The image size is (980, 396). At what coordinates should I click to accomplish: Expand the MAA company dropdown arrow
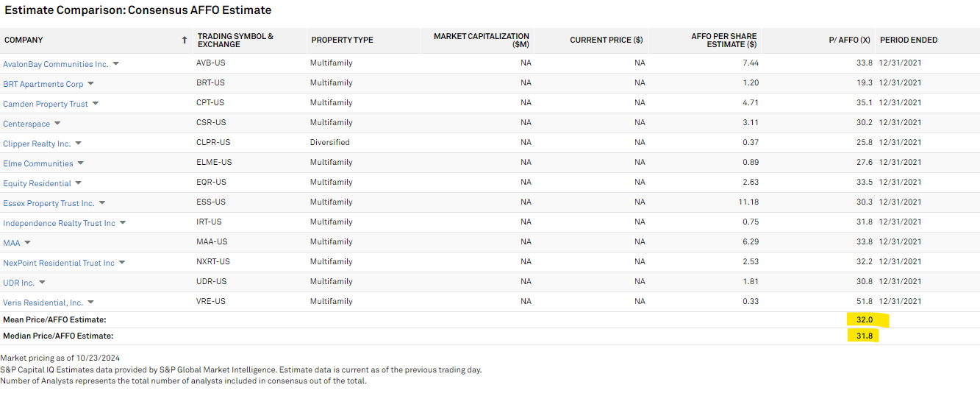27,243
